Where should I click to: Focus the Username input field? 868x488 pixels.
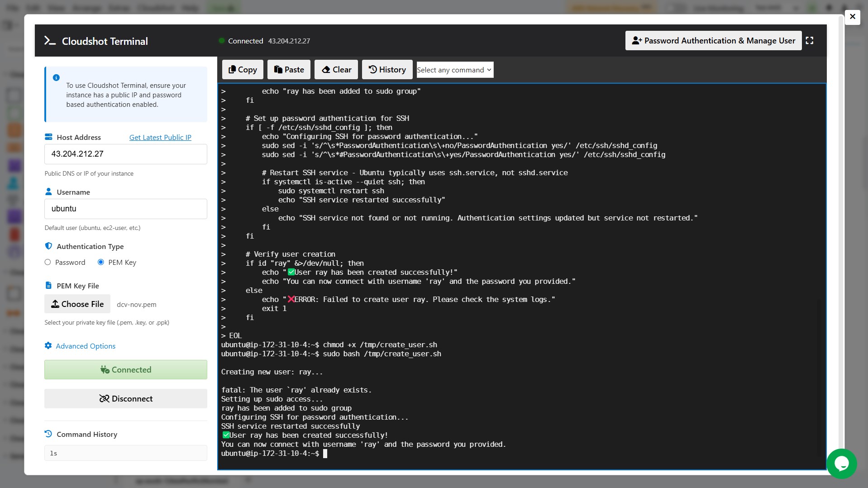point(126,209)
